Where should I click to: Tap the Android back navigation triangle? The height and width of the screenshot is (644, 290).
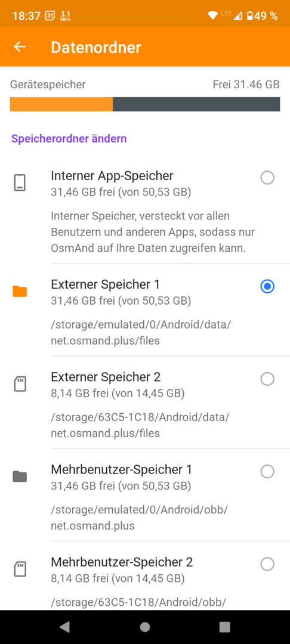[x=64, y=626]
